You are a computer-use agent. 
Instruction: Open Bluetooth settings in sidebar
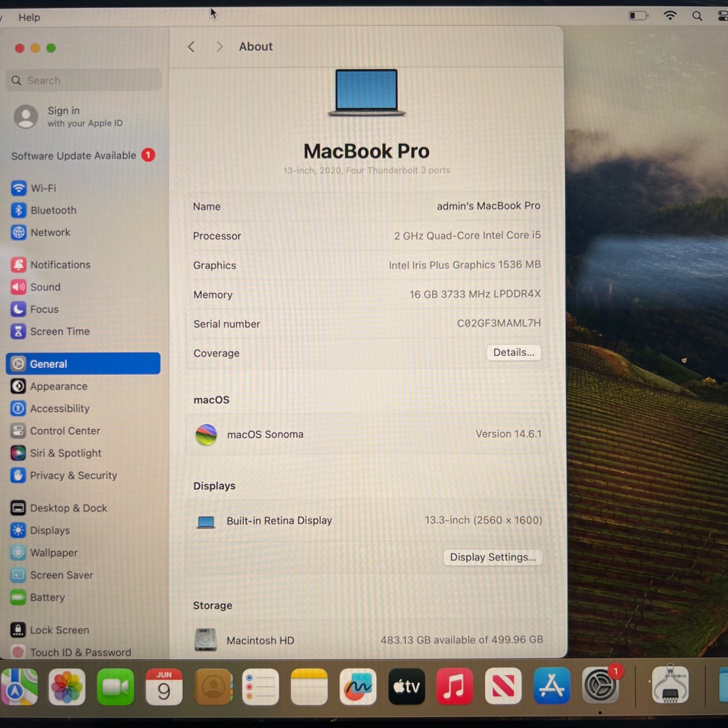[44, 210]
